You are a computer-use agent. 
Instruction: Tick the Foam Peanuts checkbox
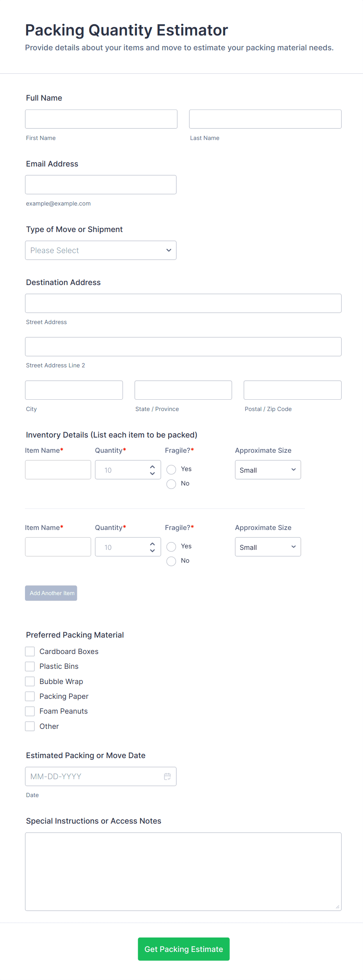[x=30, y=711]
